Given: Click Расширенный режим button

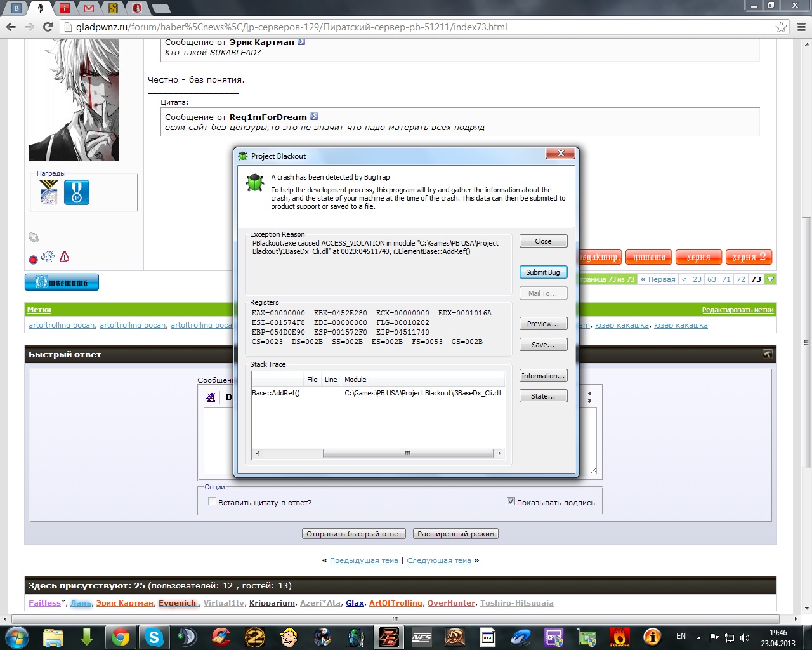Looking at the screenshot, I should [x=455, y=534].
